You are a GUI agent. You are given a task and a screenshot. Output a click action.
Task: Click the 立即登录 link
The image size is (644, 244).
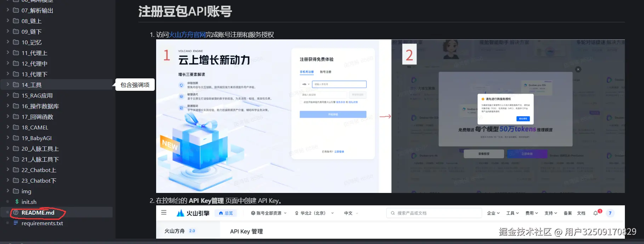[x=339, y=152]
